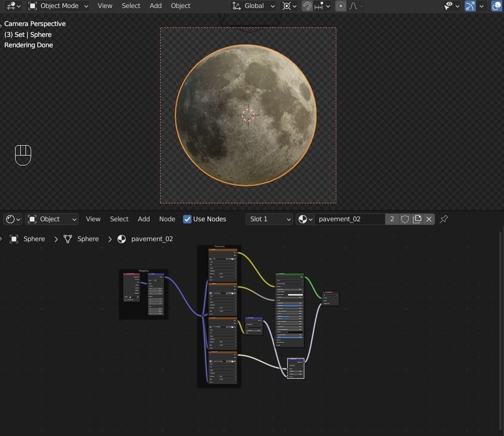Unlink material with the X icon
The height and width of the screenshot is (436, 504).
[x=429, y=219]
